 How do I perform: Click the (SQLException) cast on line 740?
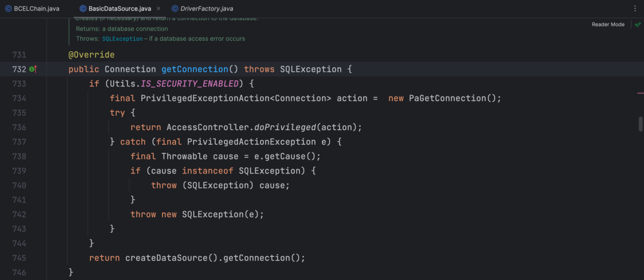(218, 185)
